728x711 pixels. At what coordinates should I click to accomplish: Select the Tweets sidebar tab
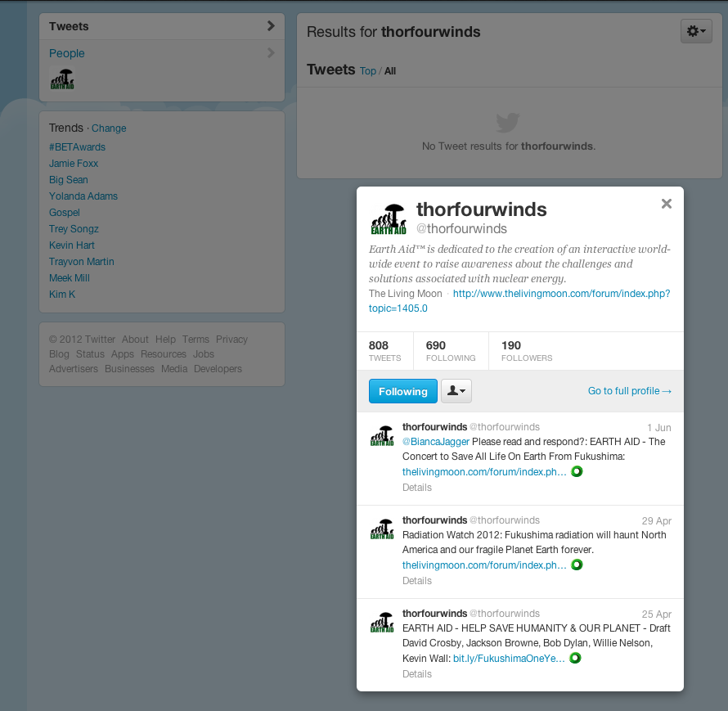click(161, 26)
